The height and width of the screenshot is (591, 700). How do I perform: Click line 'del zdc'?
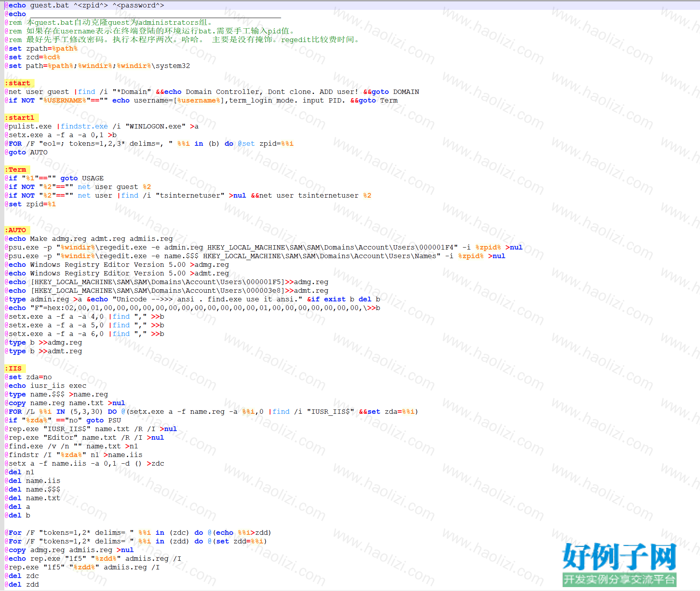click(22, 576)
